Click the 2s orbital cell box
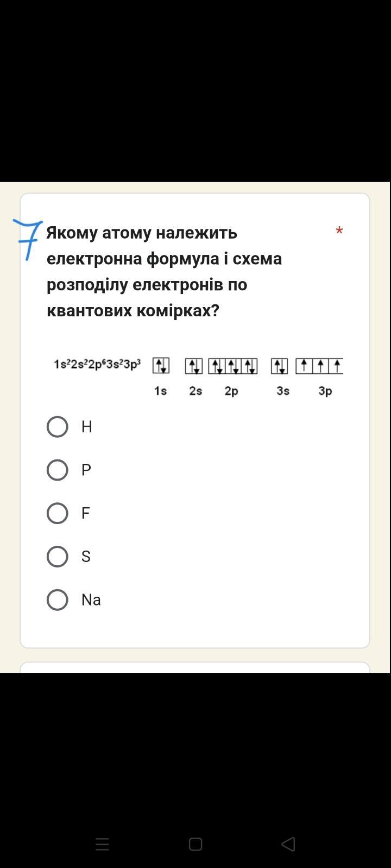 (x=194, y=366)
